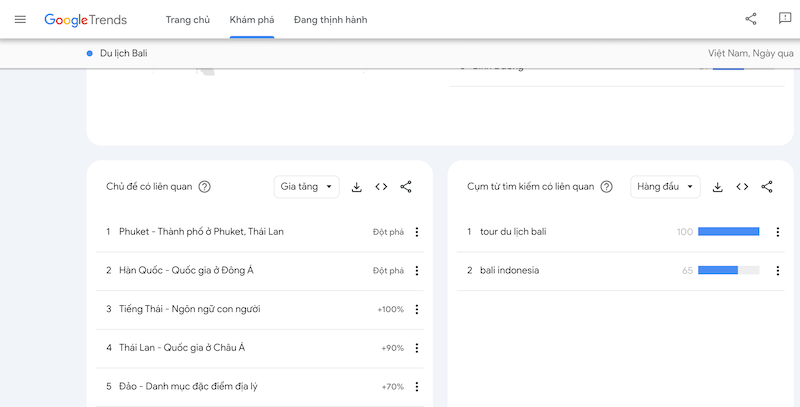800x407 pixels.
Task: Open the Hàng đầu sort dropdown
Action: tap(665, 187)
